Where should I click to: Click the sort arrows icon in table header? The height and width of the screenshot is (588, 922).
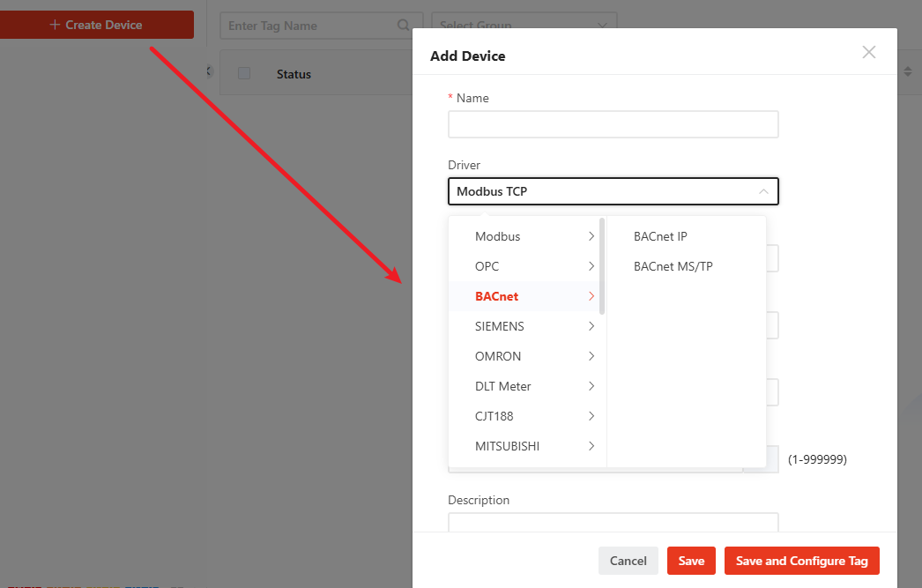click(x=908, y=71)
